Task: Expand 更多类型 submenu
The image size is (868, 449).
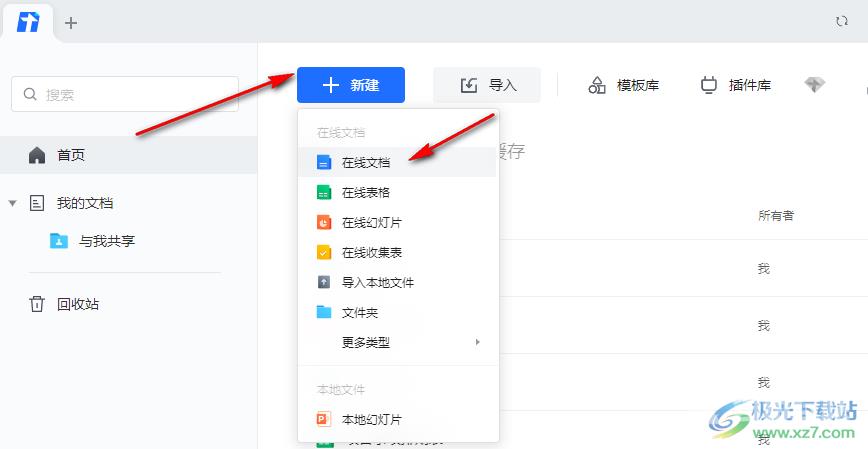Action: point(397,342)
